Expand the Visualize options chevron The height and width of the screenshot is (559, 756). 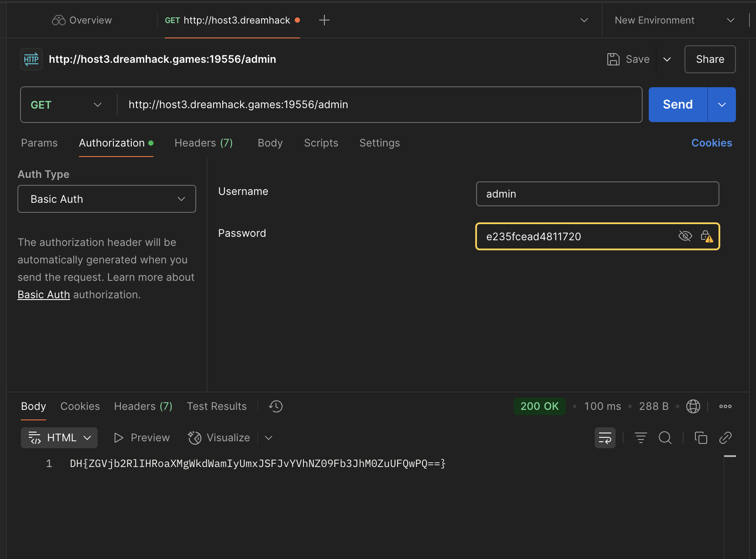269,438
